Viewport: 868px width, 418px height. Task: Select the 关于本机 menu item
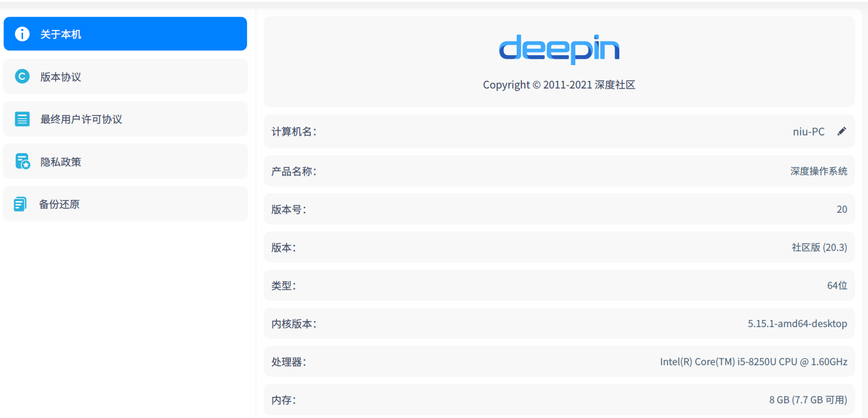(125, 34)
